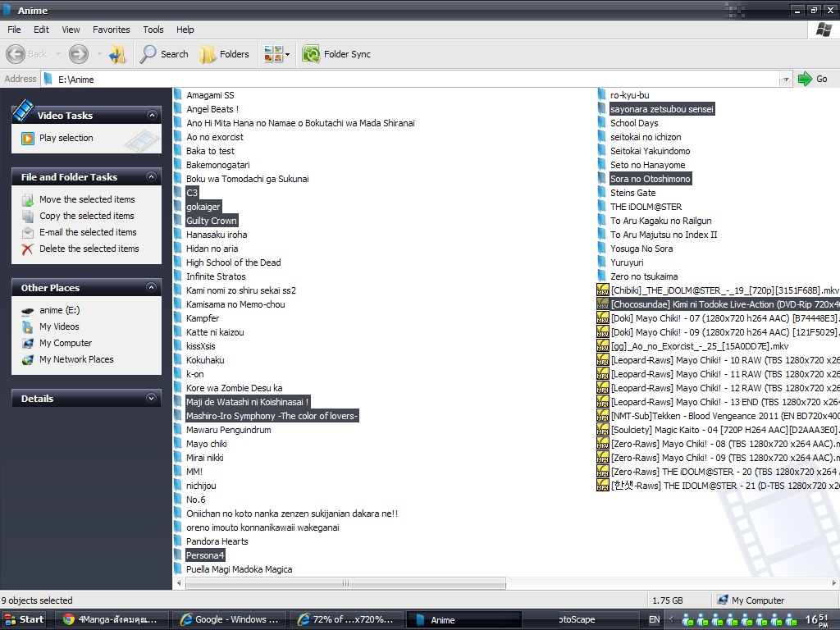This screenshot has width=840, height=630.
Task: Click the EN language indicator
Action: (x=654, y=619)
